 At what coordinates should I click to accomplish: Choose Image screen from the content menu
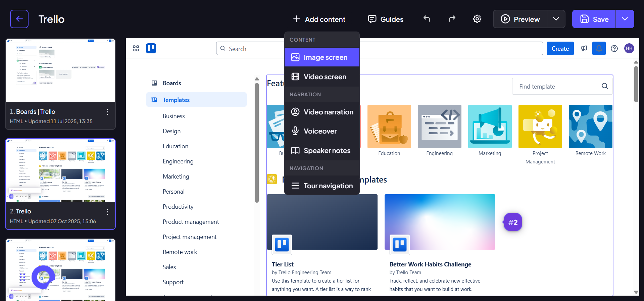[x=322, y=57]
